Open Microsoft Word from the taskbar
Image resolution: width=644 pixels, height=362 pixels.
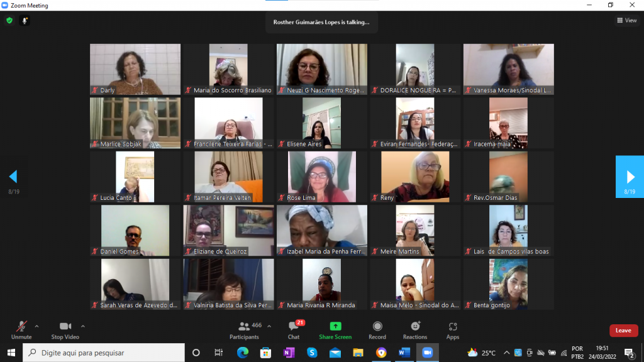404,353
